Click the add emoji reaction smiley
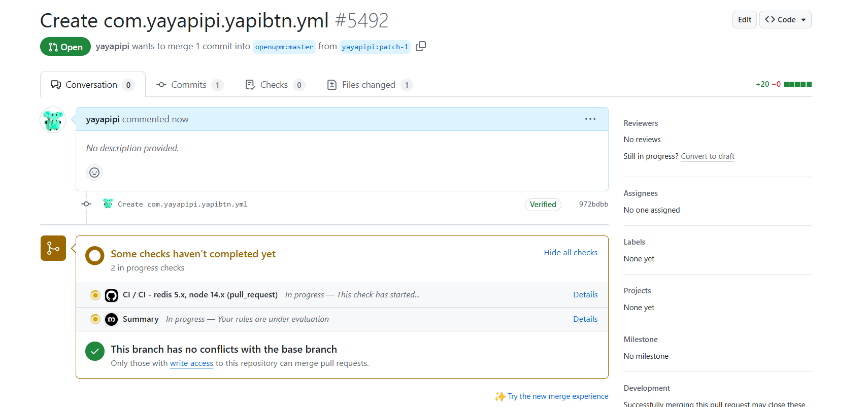This screenshot has height=407, width=868. point(94,173)
